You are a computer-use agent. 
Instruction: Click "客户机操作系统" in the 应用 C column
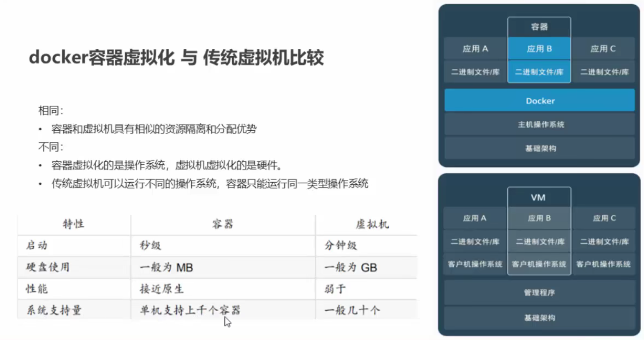coord(604,264)
